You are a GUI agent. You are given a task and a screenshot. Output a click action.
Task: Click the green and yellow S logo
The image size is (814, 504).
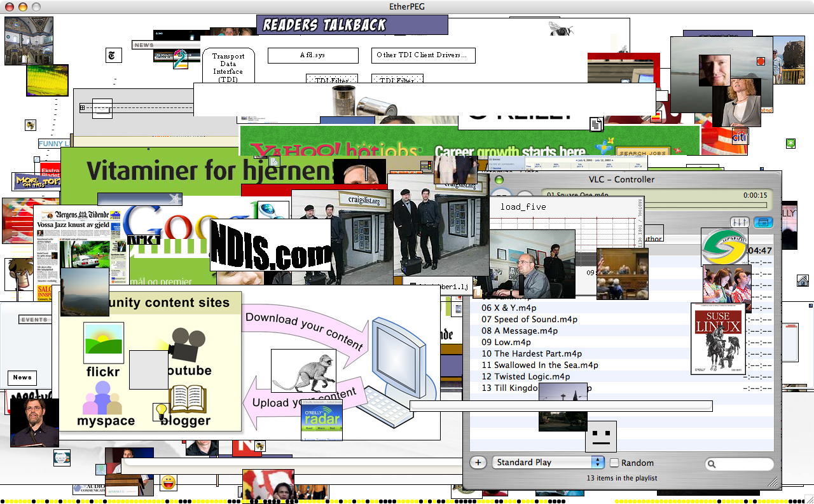coord(724,247)
